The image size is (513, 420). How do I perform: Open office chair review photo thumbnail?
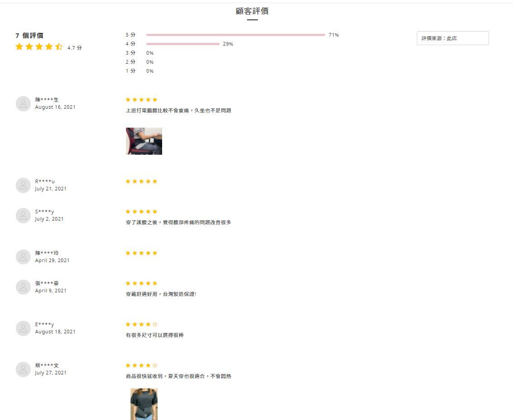coord(144,141)
